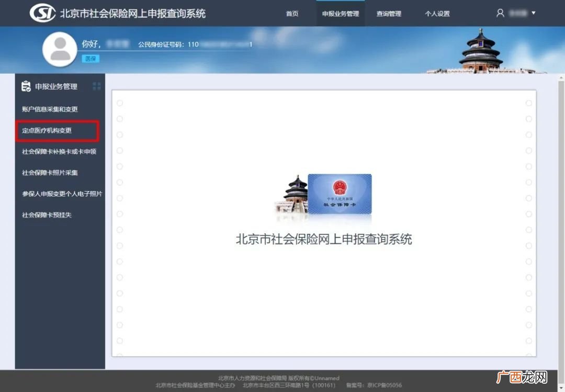Open 账户信息采集和变更
Image resolution: width=565 pixels, height=392 pixels.
[x=50, y=109]
